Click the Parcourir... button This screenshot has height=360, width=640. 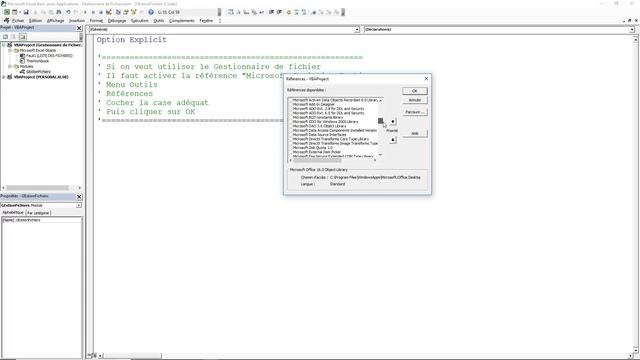[x=415, y=112]
